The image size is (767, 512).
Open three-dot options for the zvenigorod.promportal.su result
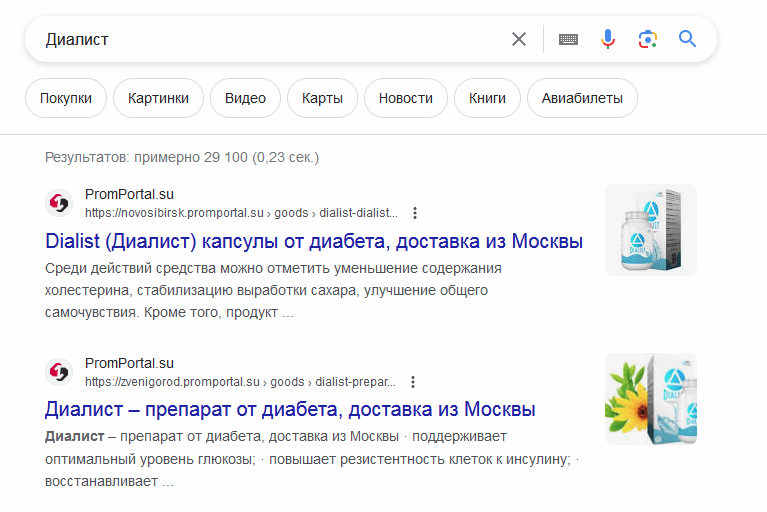pyautogui.click(x=413, y=382)
